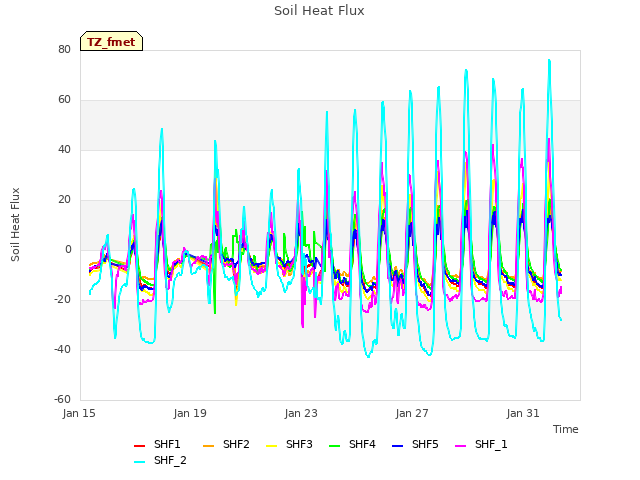The width and height of the screenshot is (640, 480).
Task: Toggle the SHF3 legend entry
Action: (289, 444)
